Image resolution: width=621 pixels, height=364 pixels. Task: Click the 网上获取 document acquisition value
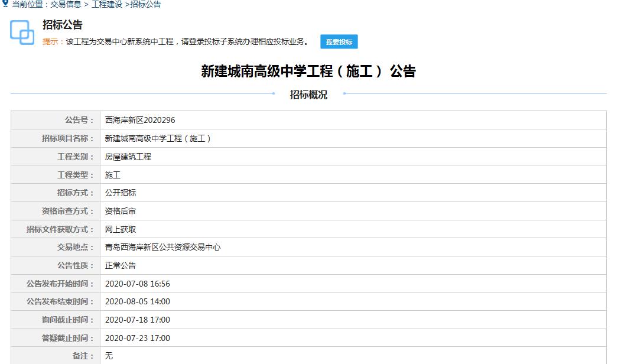(121, 229)
